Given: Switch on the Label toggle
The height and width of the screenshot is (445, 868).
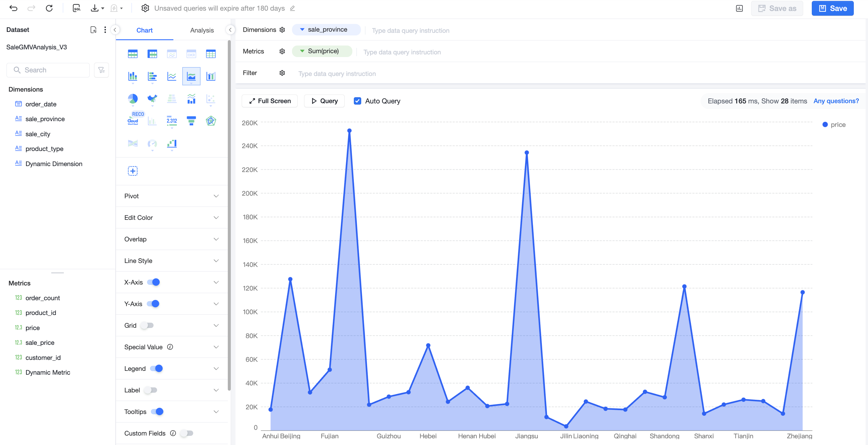Looking at the screenshot, I should 151,390.
